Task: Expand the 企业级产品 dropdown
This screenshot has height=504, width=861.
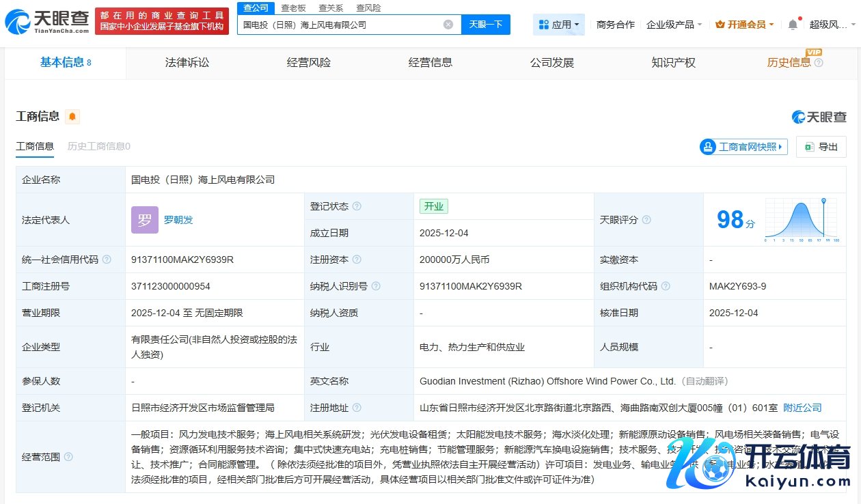Action: (x=674, y=25)
